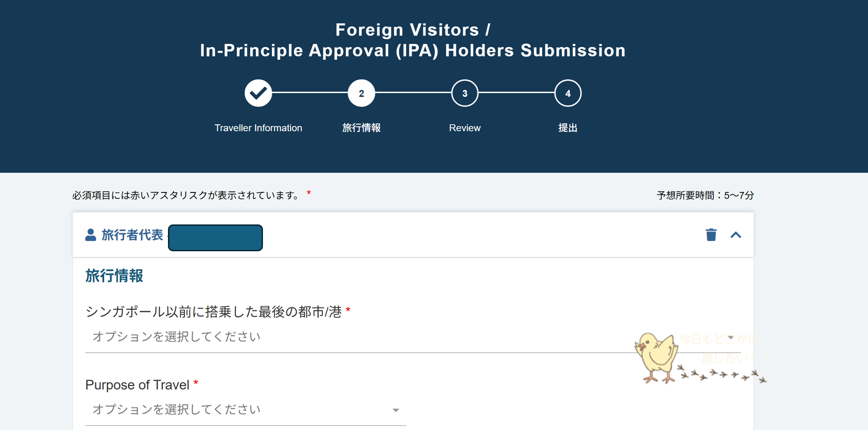868x430 pixels.
Task: Select step 2 circle in progress bar
Action: coord(361,93)
